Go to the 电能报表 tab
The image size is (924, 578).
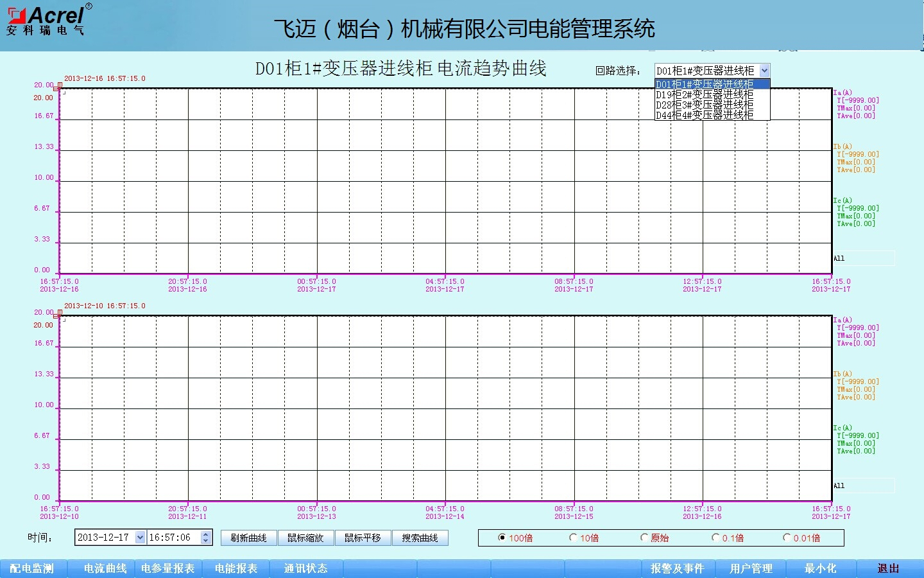click(x=236, y=568)
